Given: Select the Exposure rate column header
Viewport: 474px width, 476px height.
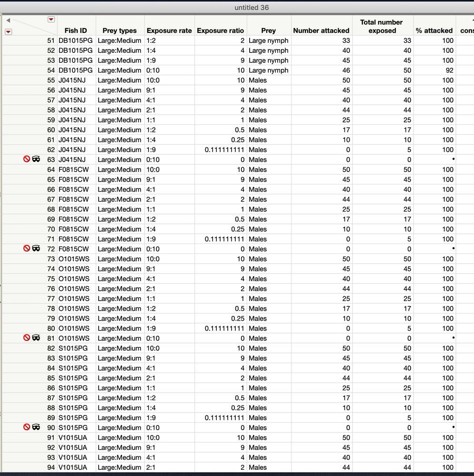Looking at the screenshot, I should click(169, 30).
